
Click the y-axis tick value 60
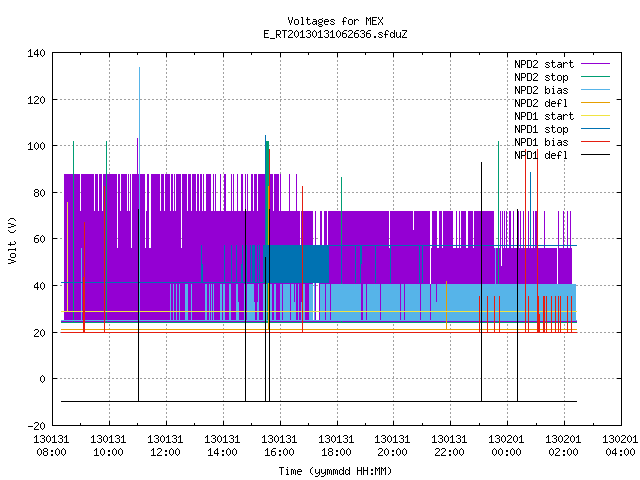click(39, 239)
